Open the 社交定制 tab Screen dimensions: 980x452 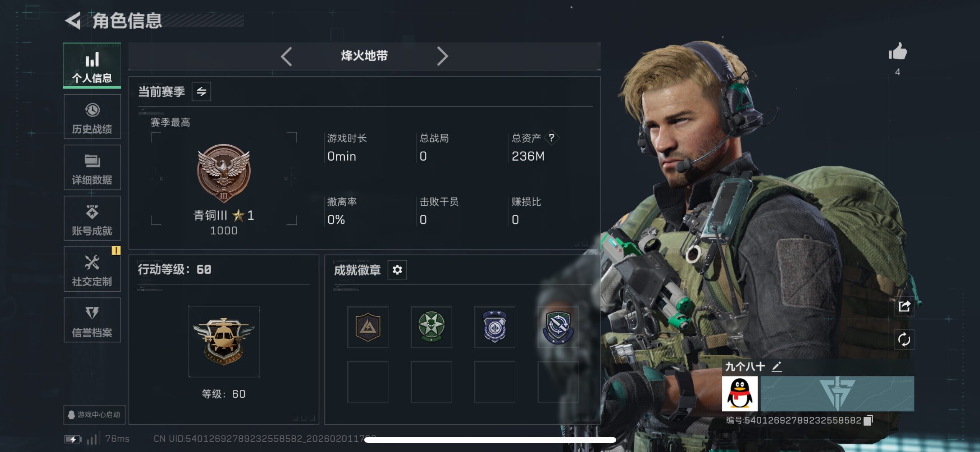[92, 269]
